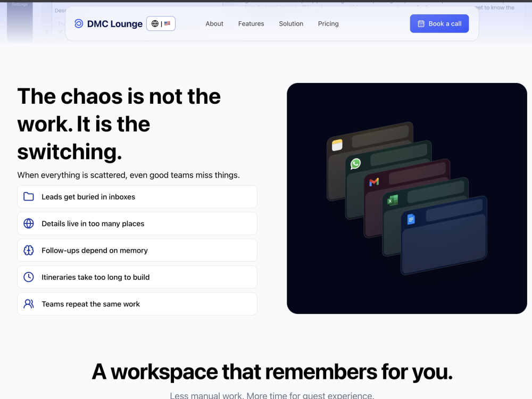Click the yellow Notes app icon
Screen dimensions: 532x399
[337, 145]
